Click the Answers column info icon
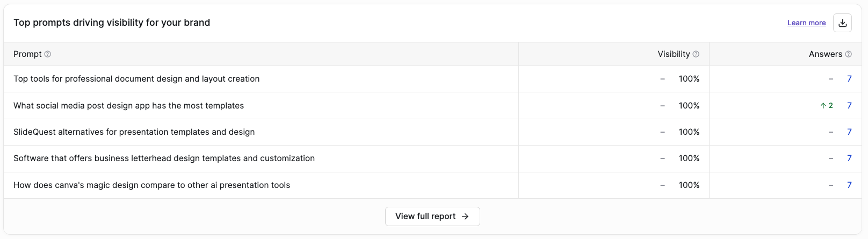 click(849, 54)
